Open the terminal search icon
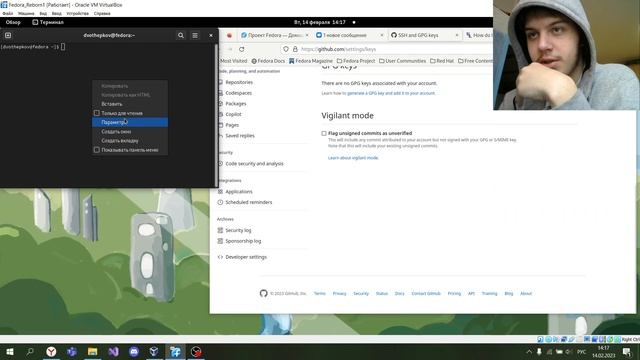Screen dimensions: 640x360 [x=181, y=36]
